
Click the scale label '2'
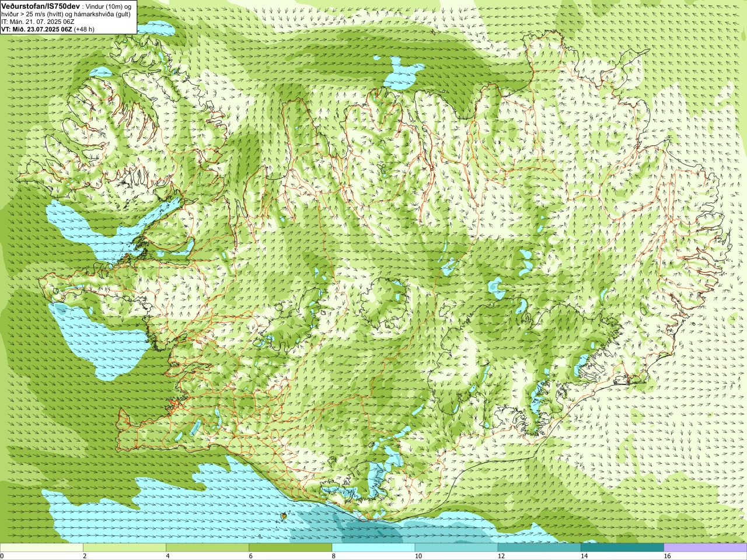click(85, 556)
